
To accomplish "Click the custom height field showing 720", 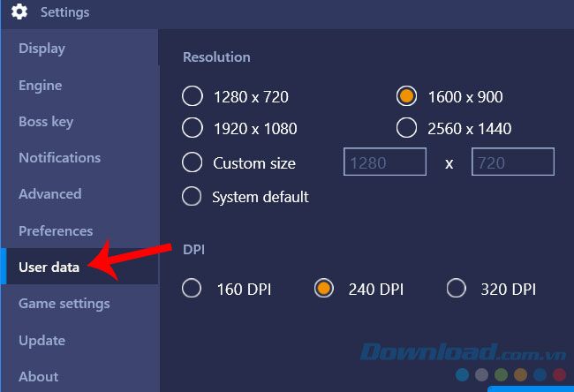I will (x=513, y=162).
